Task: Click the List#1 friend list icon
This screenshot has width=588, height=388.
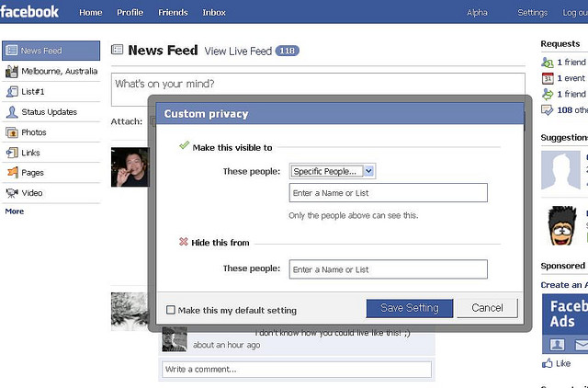Action: coord(12,92)
